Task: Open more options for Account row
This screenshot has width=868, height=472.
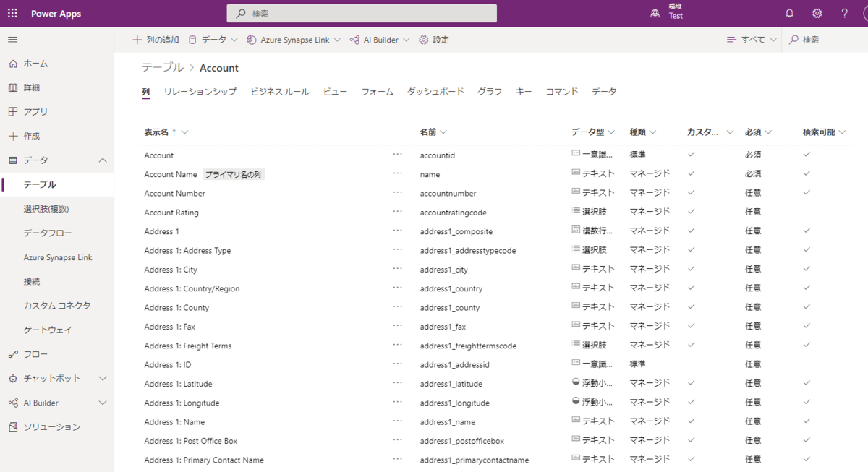Action: click(x=398, y=155)
